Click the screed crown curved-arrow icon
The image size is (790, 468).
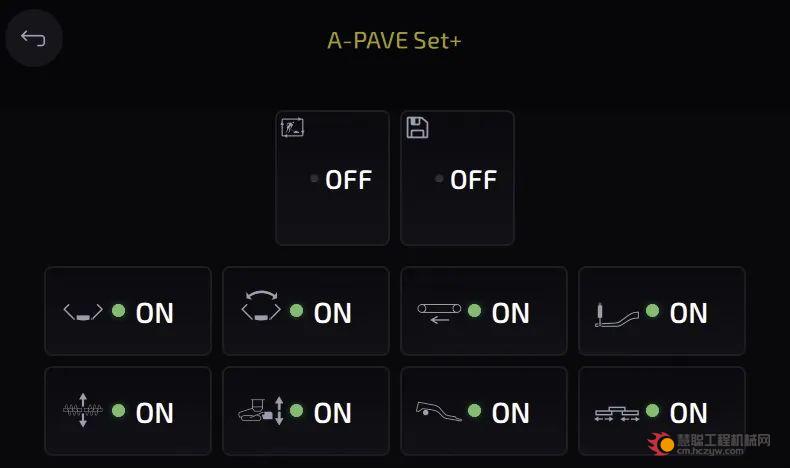click(x=261, y=305)
